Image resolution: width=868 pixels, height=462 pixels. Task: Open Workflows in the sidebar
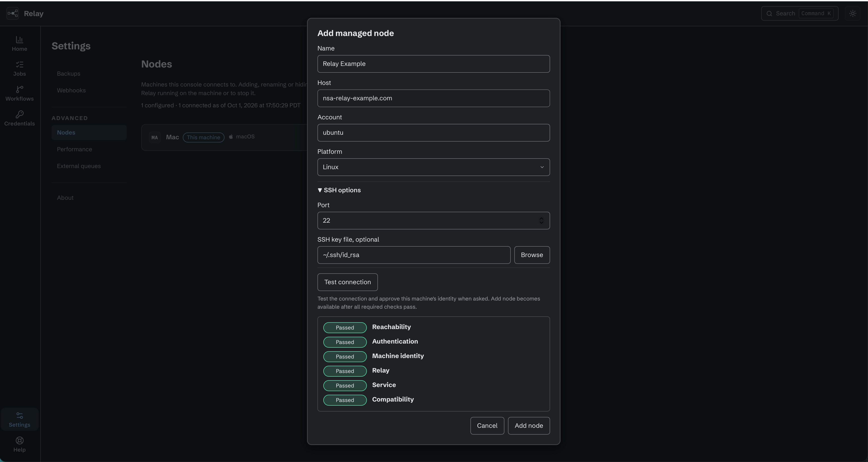19,94
